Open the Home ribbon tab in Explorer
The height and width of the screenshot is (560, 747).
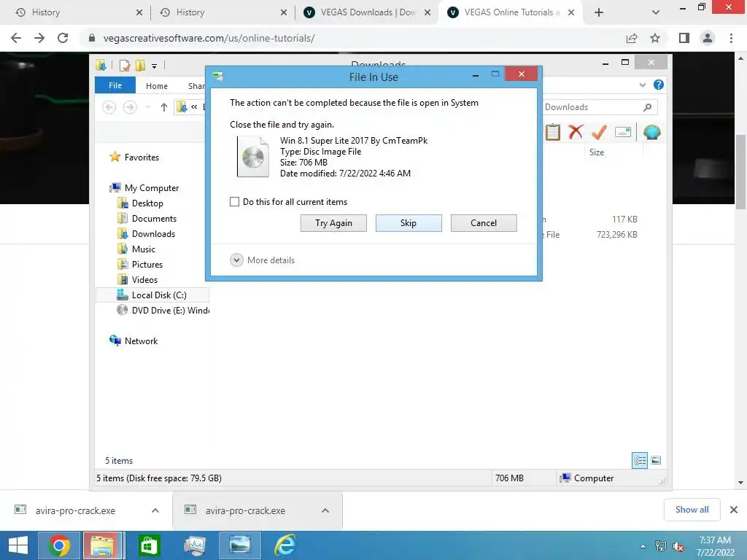157,86
